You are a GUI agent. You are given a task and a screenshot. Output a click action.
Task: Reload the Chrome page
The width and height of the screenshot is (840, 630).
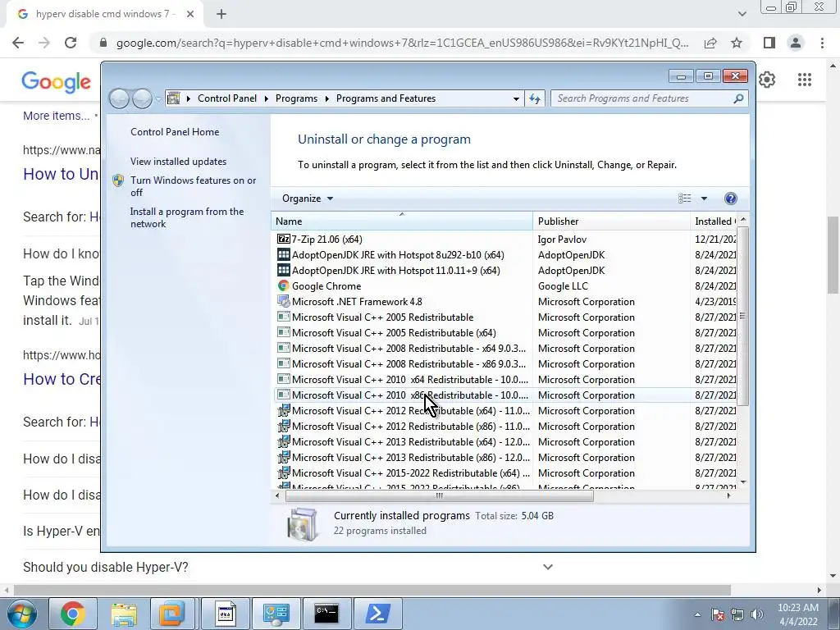click(71, 43)
